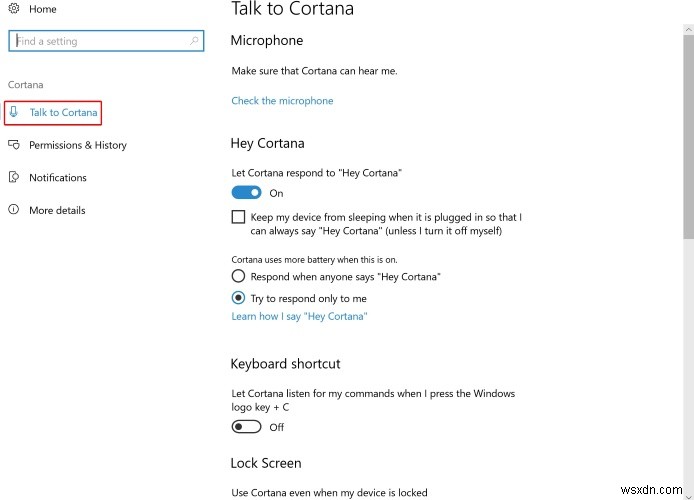The height and width of the screenshot is (500, 694).
Task: Click the Cortana category label in sidebar
Action: (x=26, y=85)
